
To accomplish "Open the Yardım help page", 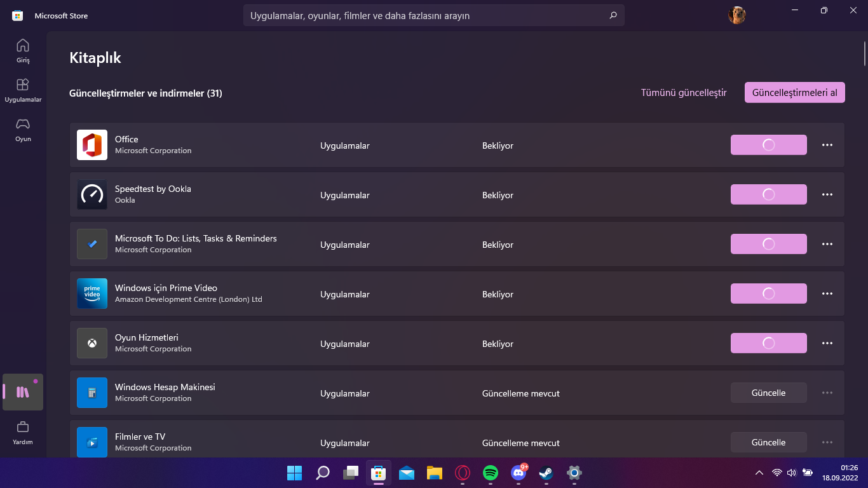I will [23, 433].
